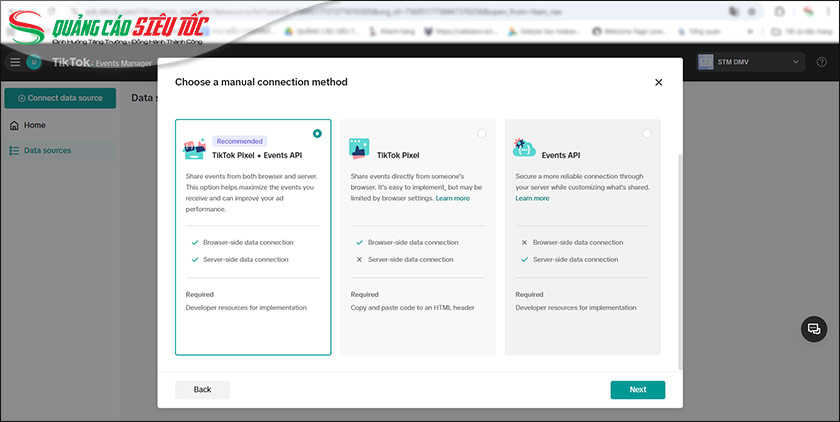Open the hamburger menu in top bar

(x=14, y=63)
